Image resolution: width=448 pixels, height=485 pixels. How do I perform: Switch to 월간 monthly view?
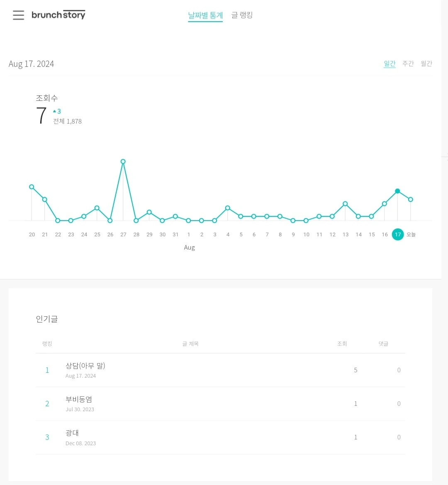pyautogui.click(x=426, y=63)
